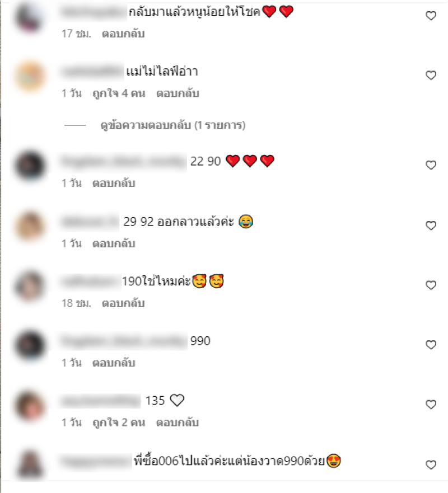Reply to 'แม่ไม่ไลฟ์อ่าา' comment

[x=178, y=93]
